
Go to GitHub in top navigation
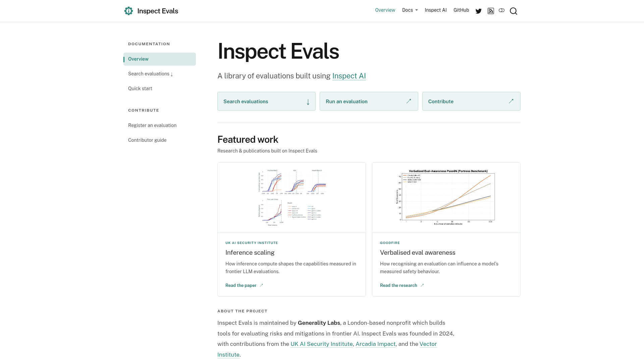(x=461, y=10)
